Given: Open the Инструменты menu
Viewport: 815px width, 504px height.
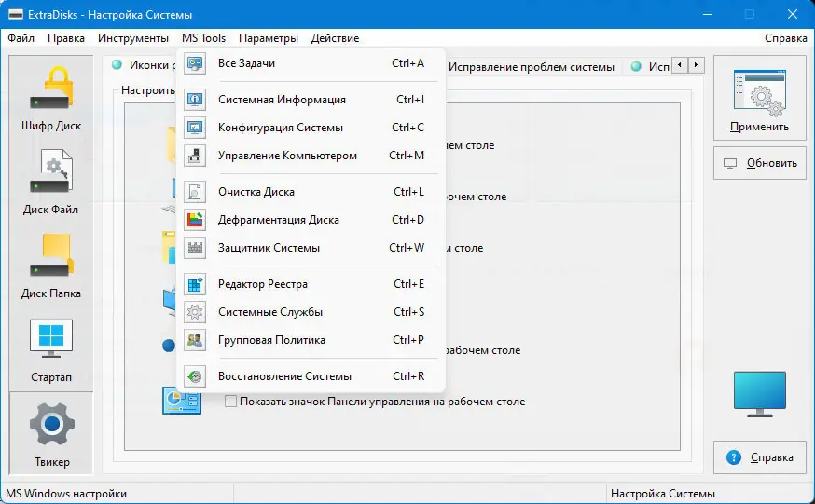Looking at the screenshot, I should [x=133, y=38].
